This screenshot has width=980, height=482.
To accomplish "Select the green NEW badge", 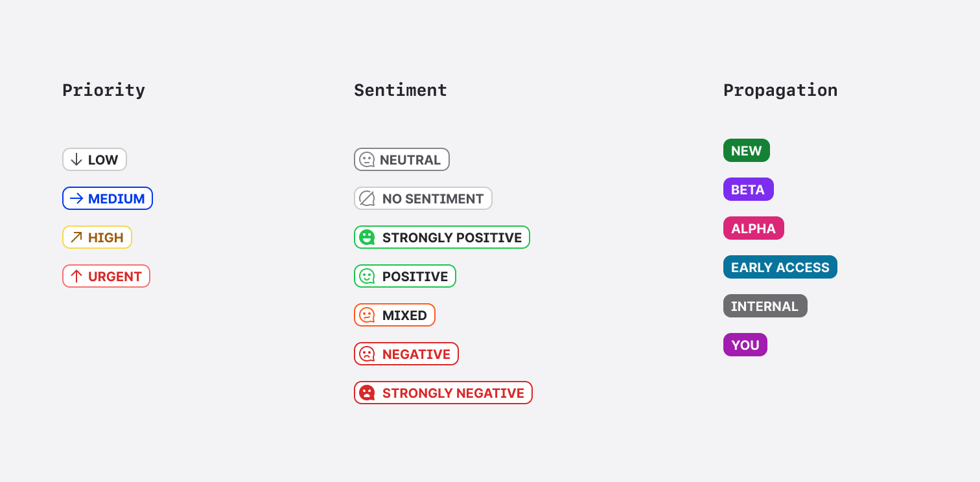I will 746,150.
